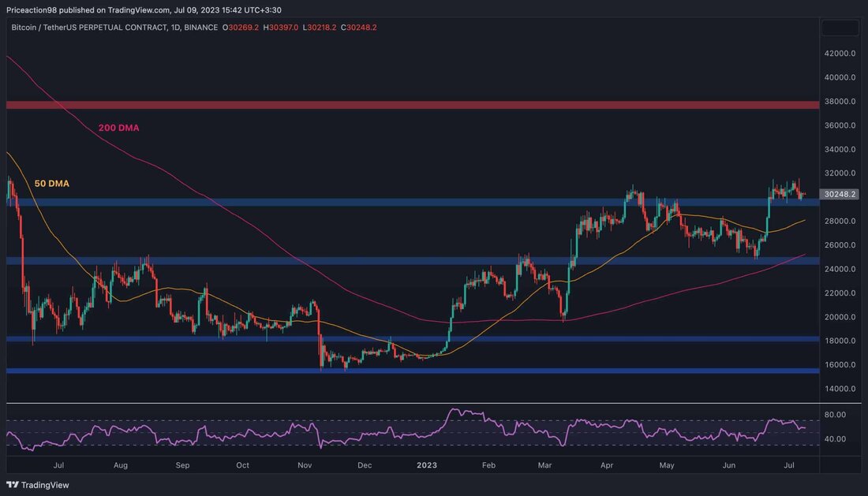This screenshot has width=868, height=496.
Task: Click the 200 DMA label
Action: pos(119,128)
